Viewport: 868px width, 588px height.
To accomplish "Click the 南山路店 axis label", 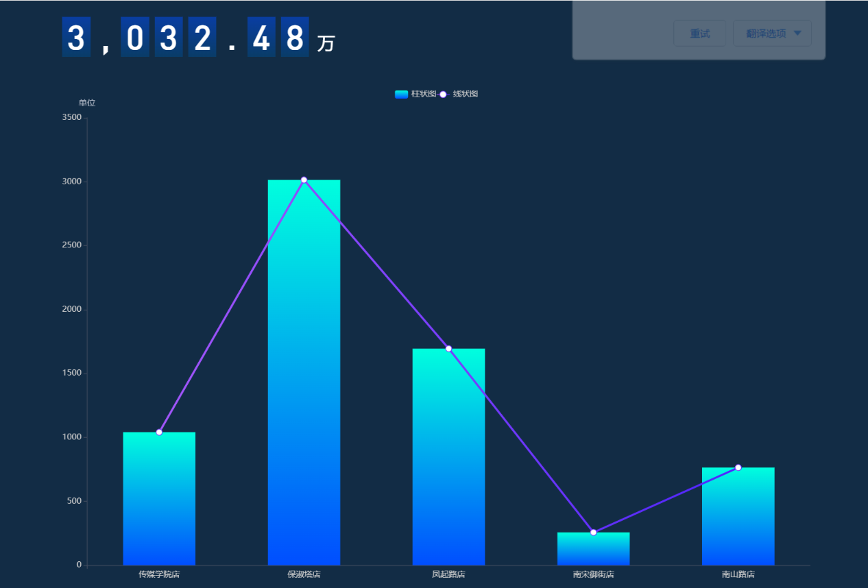I will 738,574.
